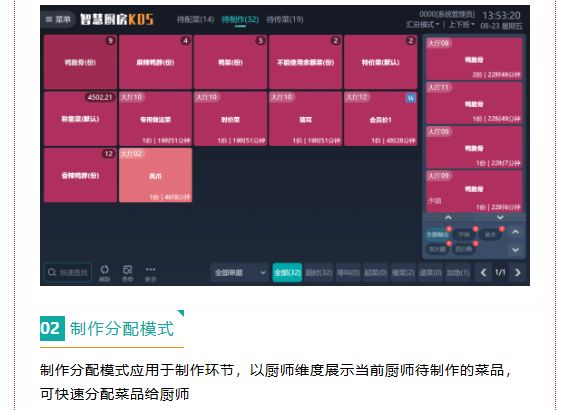Go to previous page arrow
The image size is (571, 410).
point(483,272)
